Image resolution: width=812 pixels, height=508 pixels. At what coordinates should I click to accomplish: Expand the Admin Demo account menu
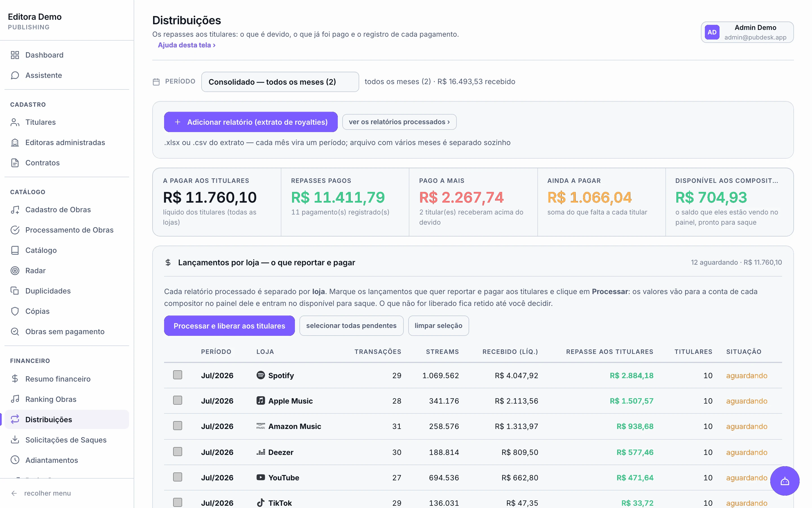(x=747, y=32)
